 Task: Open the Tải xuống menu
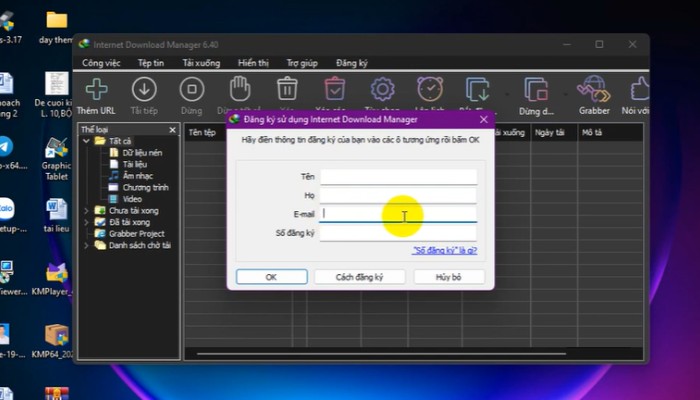[201, 63]
